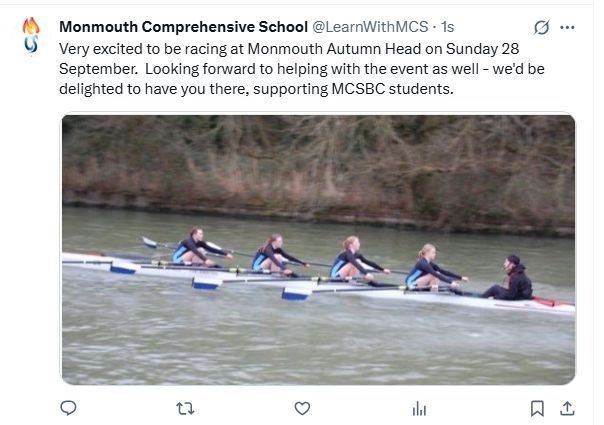This screenshot has width=604, height=425.
Task: Click the word "delighted" in the tweet text
Action: pyautogui.click(x=91, y=89)
